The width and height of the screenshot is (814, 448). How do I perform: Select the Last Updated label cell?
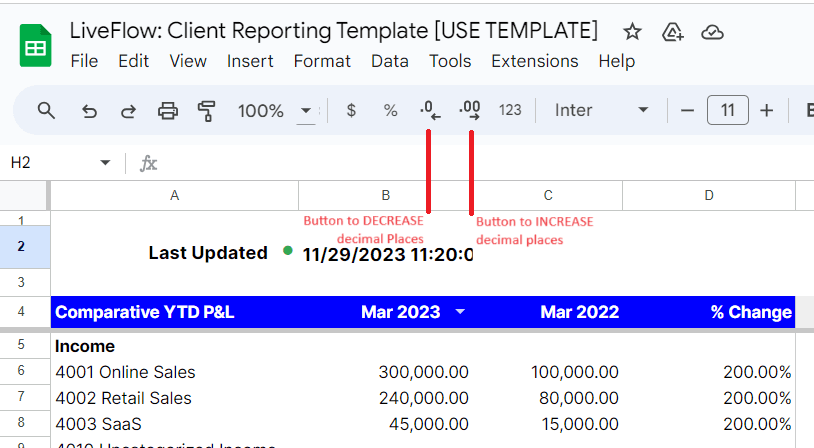coord(174,247)
